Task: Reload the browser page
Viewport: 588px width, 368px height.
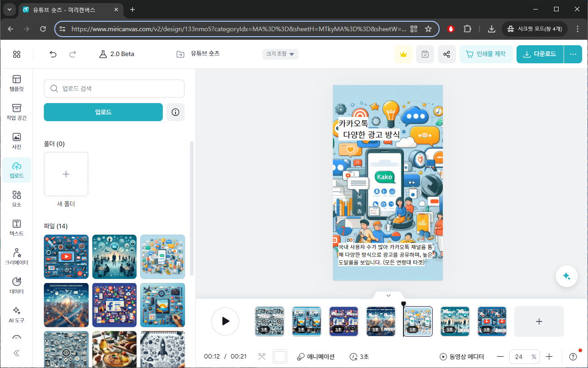Action: [x=43, y=28]
